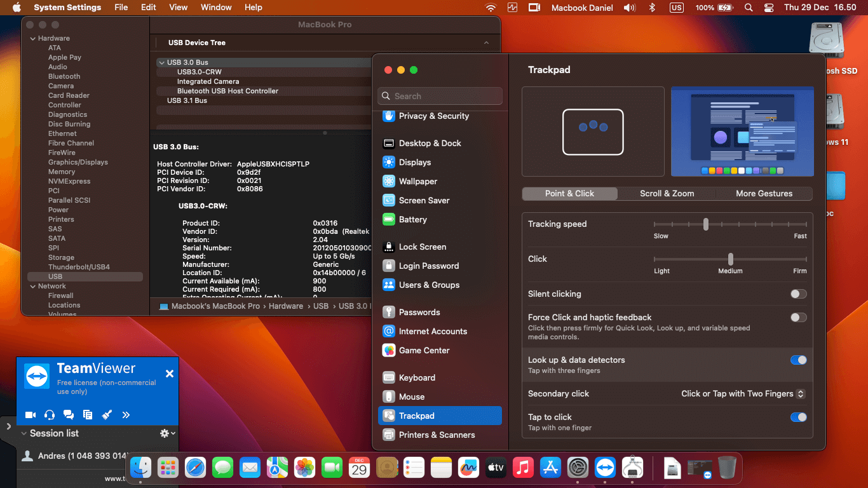Open the View menu in the menu bar
This screenshot has width=868, height=488.
coord(178,7)
